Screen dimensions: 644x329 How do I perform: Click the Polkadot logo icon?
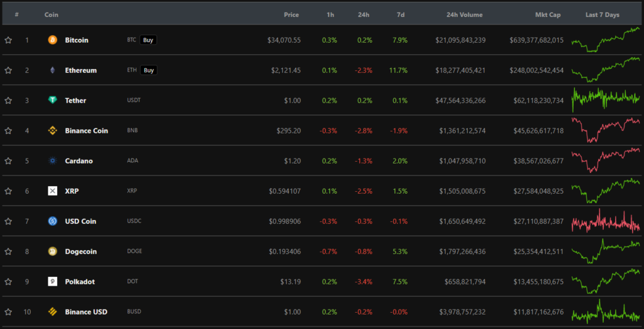tap(53, 282)
